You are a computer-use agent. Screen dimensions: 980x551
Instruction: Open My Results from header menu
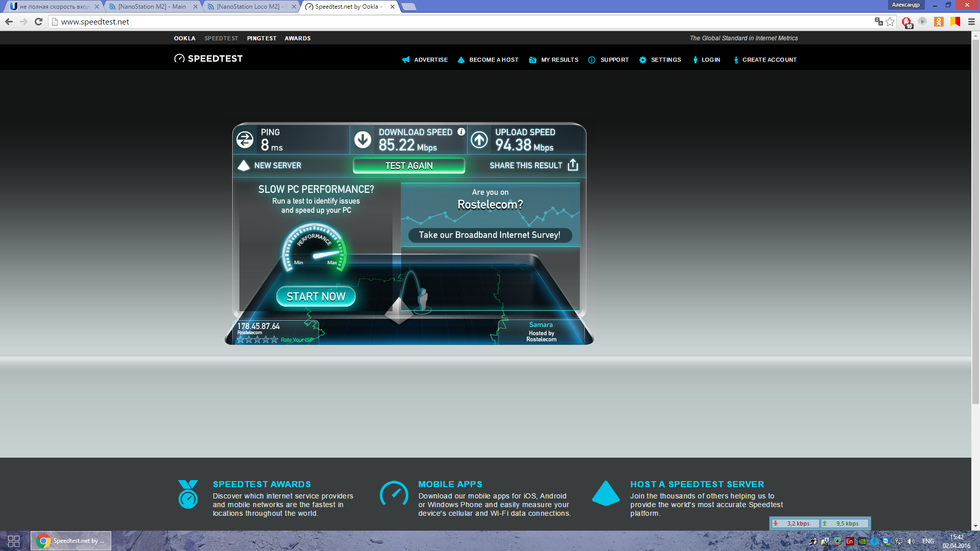(x=559, y=60)
